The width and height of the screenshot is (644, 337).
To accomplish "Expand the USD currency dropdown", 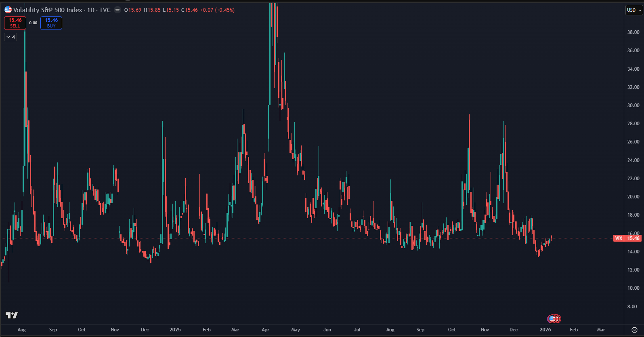I will coord(634,10).
